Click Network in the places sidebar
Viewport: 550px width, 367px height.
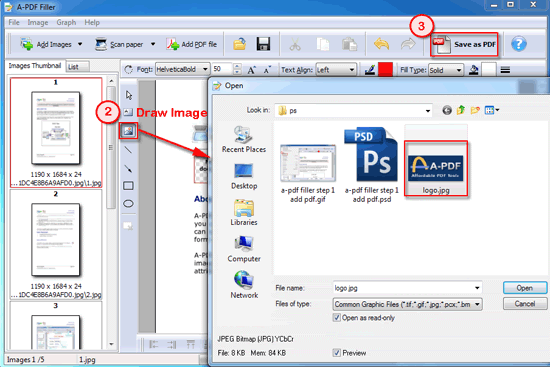244,285
